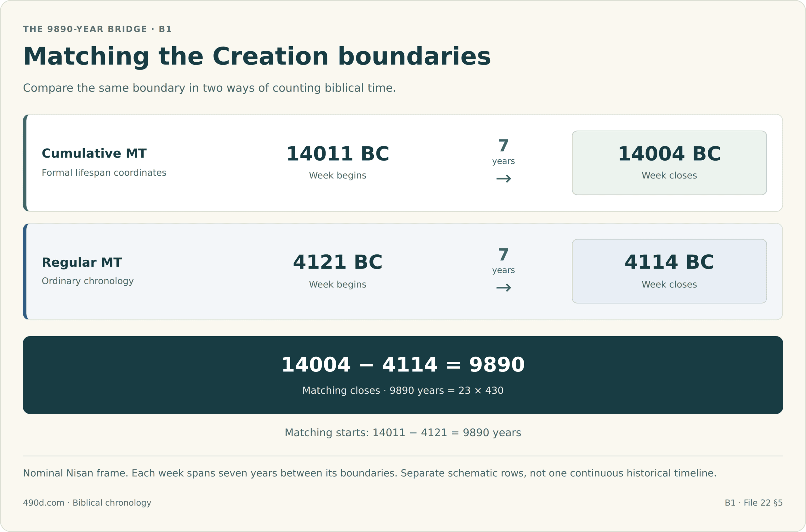Click the 'Regular MT' label

click(x=82, y=262)
